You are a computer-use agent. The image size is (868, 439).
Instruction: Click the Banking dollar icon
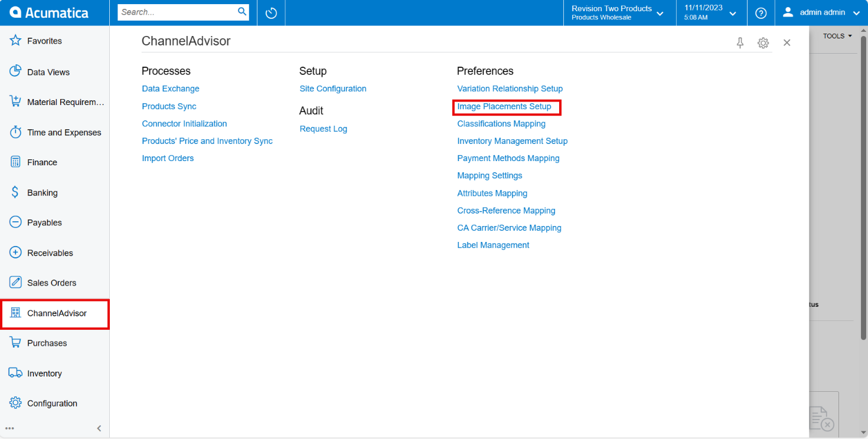(15, 192)
